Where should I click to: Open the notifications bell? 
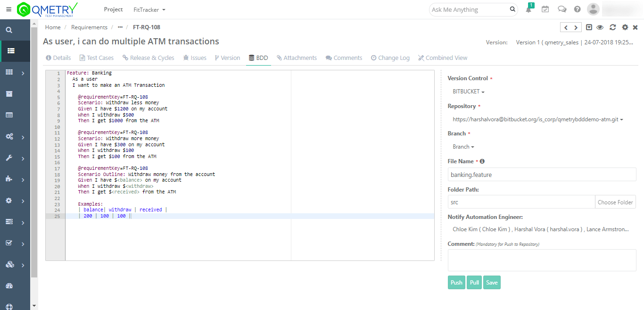[x=529, y=9]
